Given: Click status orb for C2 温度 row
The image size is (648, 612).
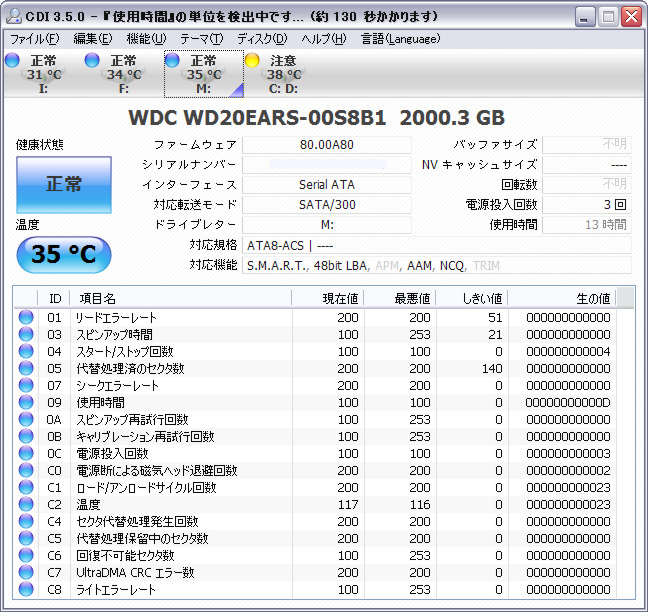Looking at the screenshot, I should pos(26,504).
